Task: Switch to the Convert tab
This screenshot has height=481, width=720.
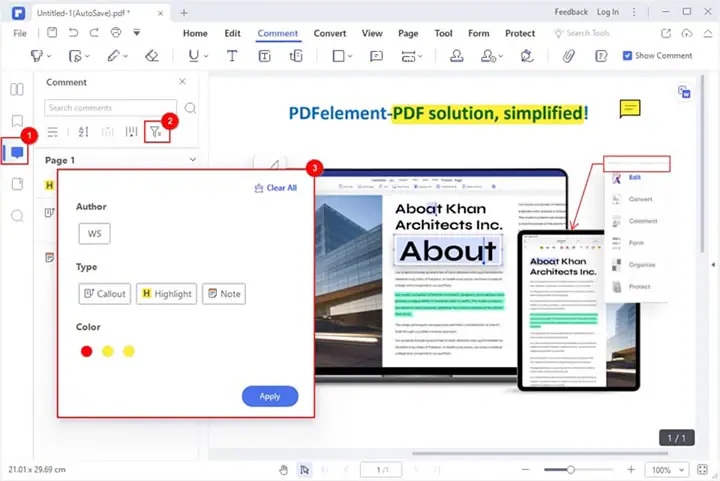Action: [x=330, y=33]
